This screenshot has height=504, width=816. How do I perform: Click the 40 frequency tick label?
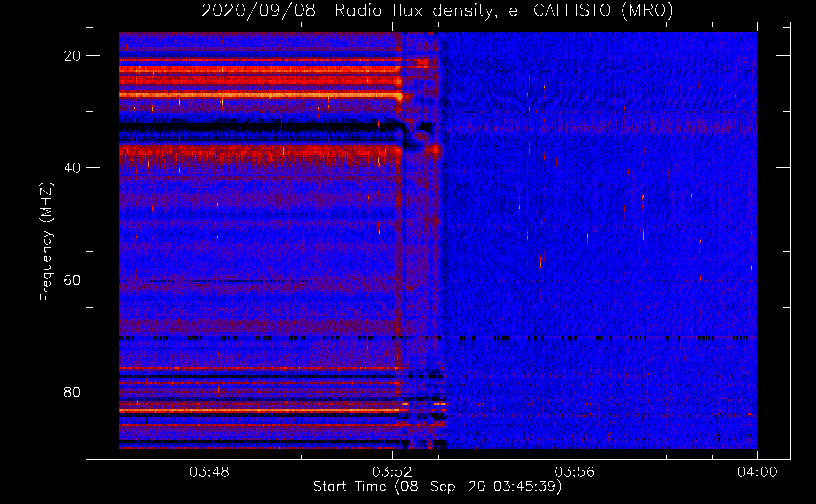pyautogui.click(x=72, y=168)
